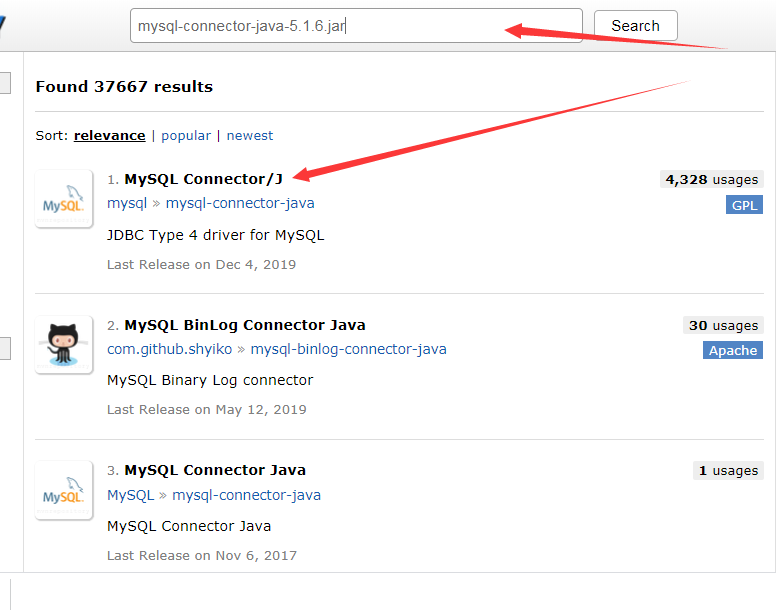Open the com.github.shyiko group link
This screenshot has width=776, height=610.
point(170,349)
